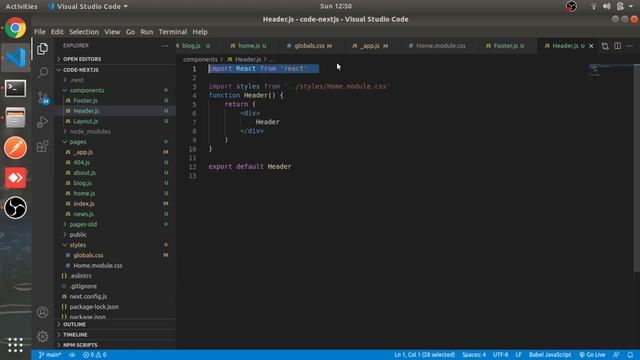Click the open changes icon in editor toolbar
Viewport: 640px width, 360px height.
click(605, 46)
